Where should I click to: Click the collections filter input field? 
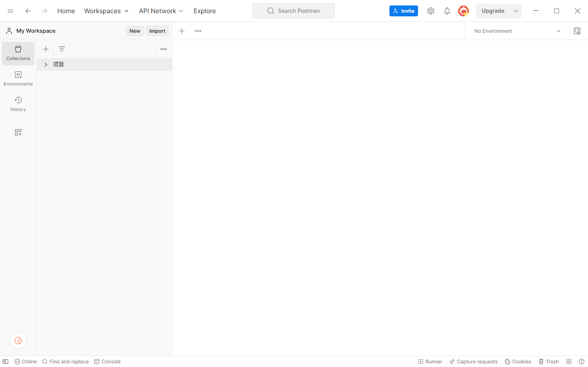(105, 49)
